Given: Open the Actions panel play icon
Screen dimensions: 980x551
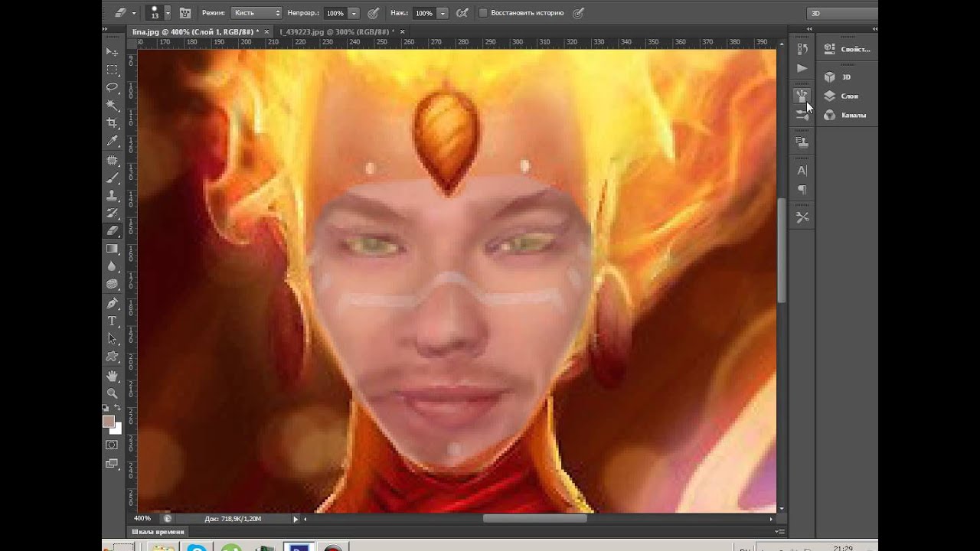Looking at the screenshot, I should click(802, 68).
